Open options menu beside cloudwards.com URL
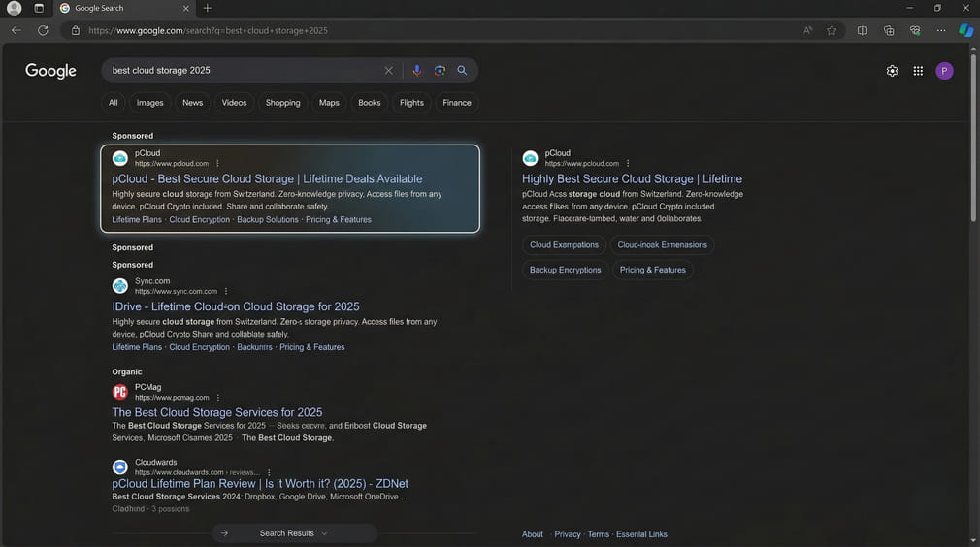This screenshot has width=980, height=547. (x=269, y=472)
